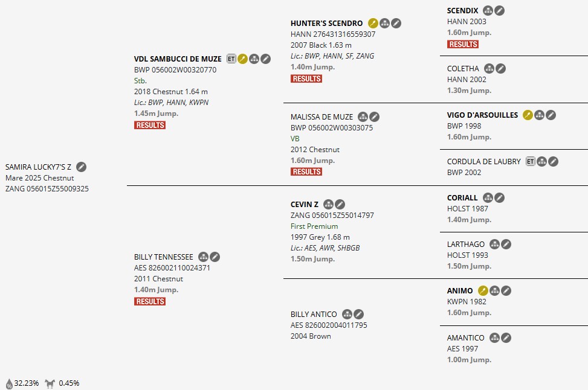Open the family tree icon beside Cevin Z
This screenshot has width=588, height=390.
pos(329,205)
